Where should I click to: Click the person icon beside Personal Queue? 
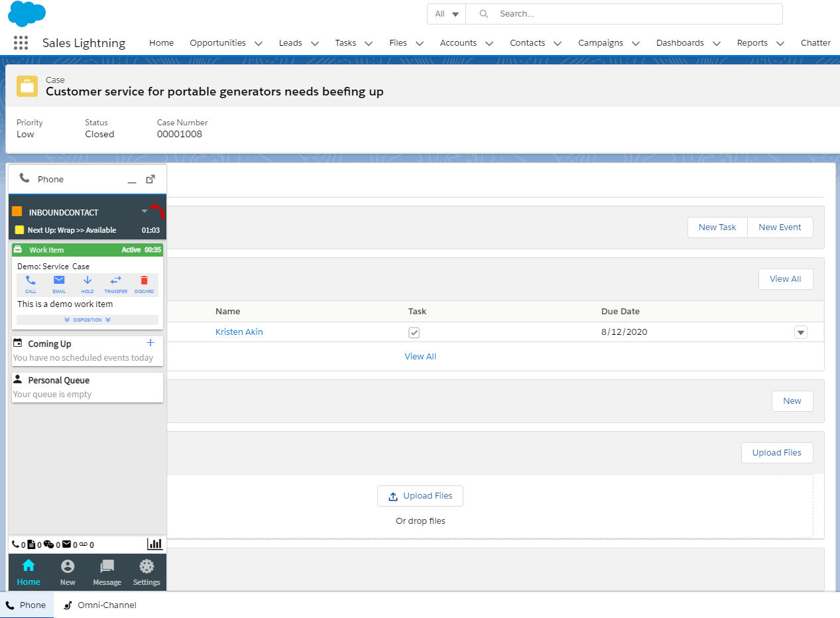(x=18, y=380)
